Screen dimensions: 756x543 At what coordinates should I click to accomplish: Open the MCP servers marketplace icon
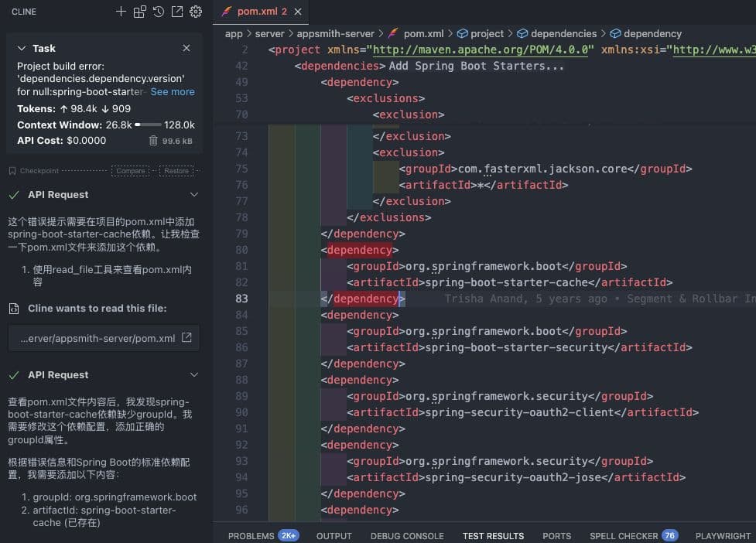141,12
